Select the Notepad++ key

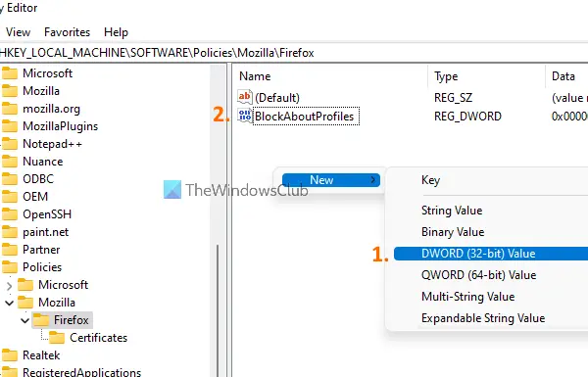(52, 144)
